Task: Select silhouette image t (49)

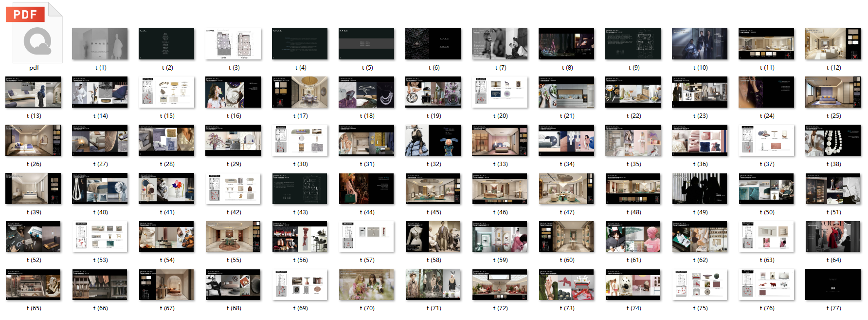Action: click(x=700, y=188)
